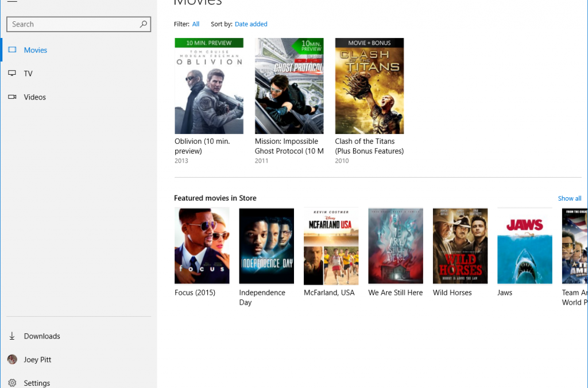588x388 pixels.
Task: Open the Clash of the Titans poster
Action: (369, 86)
